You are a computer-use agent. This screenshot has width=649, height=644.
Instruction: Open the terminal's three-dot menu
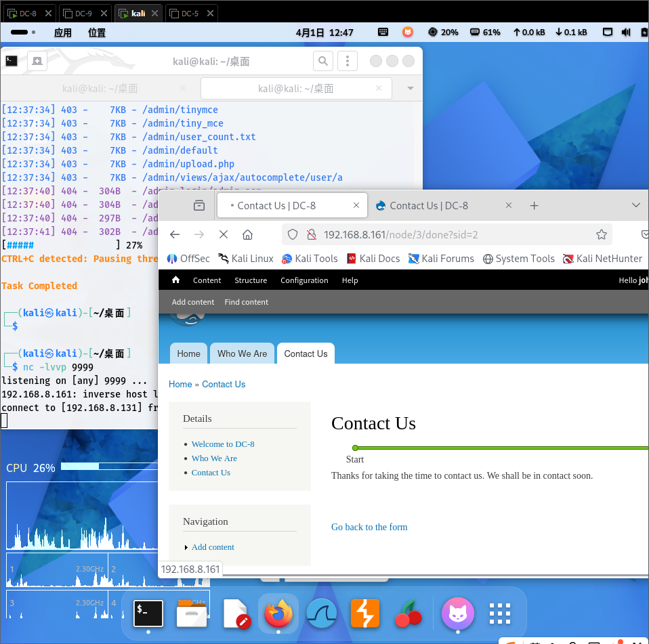point(347,61)
